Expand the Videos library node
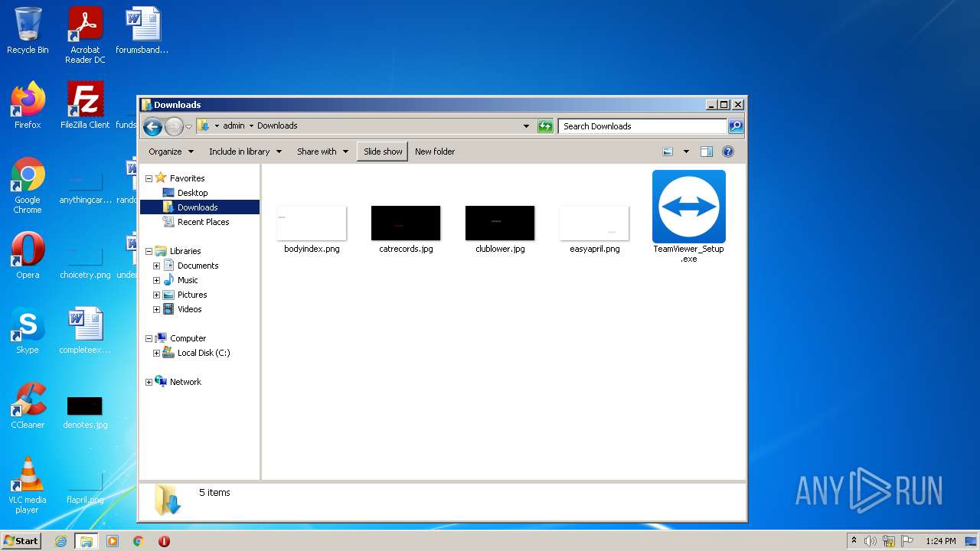Screen dimensions: 980x551 click(156, 309)
